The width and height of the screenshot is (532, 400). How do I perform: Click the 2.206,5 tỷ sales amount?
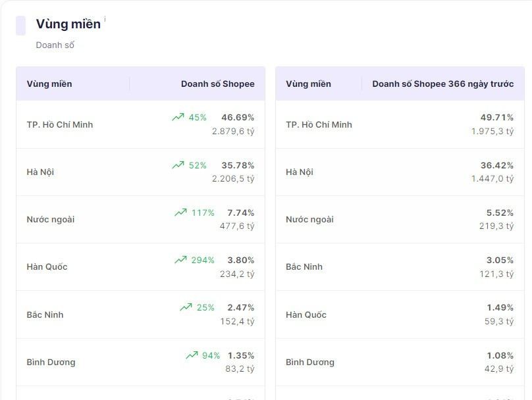[x=233, y=179]
